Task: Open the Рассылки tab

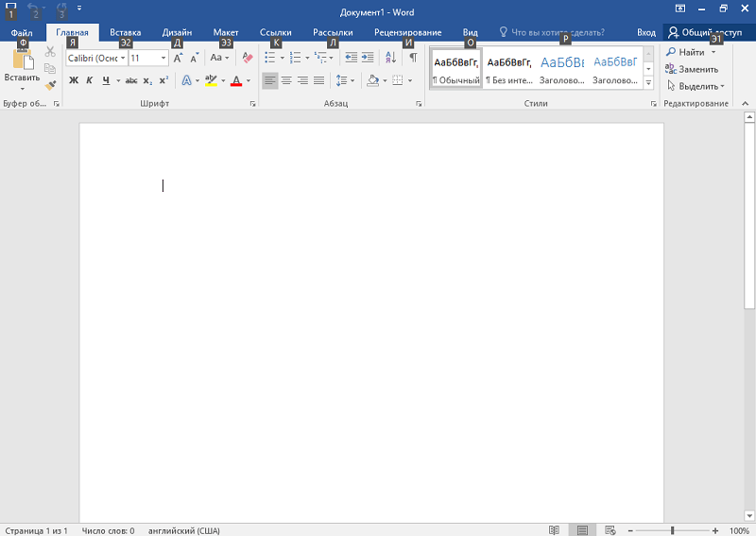Action: click(333, 32)
